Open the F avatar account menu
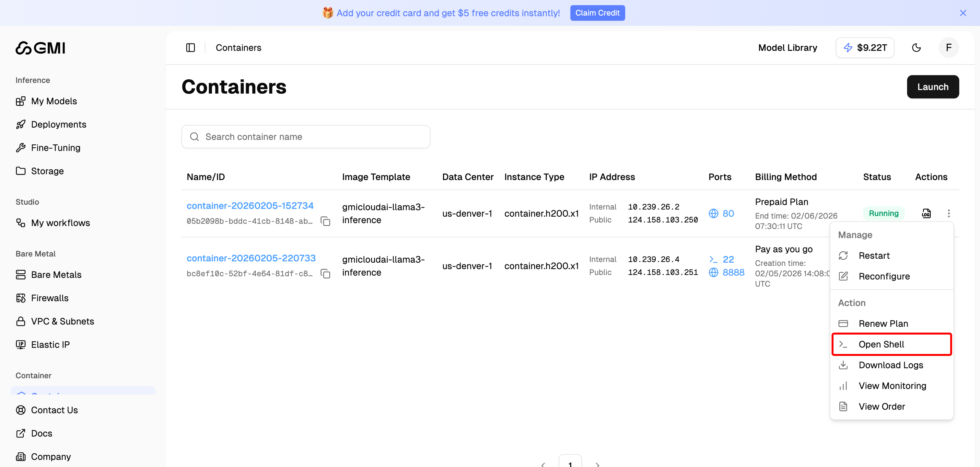Screen dimensions: 980x467 [x=949, y=48]
